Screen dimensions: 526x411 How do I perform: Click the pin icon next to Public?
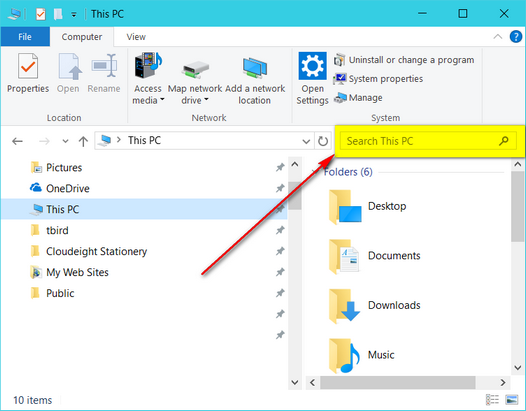pyautogui.click(x=280, y=293)
